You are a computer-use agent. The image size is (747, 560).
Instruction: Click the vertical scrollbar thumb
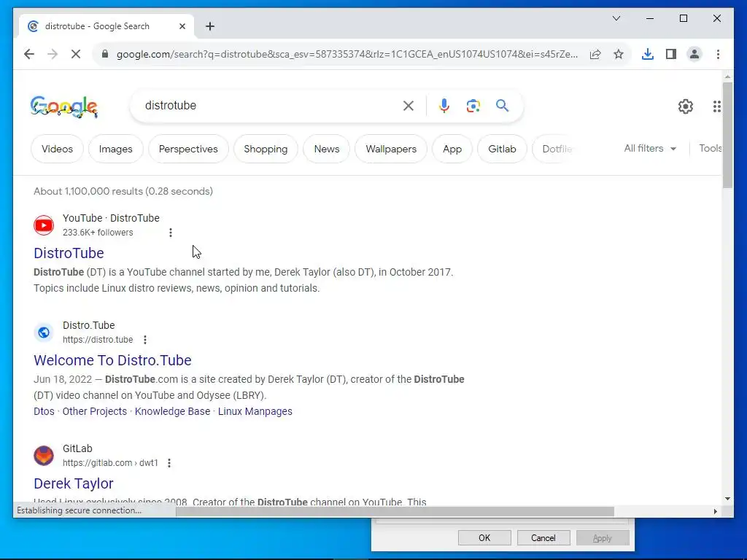point(727,135)
